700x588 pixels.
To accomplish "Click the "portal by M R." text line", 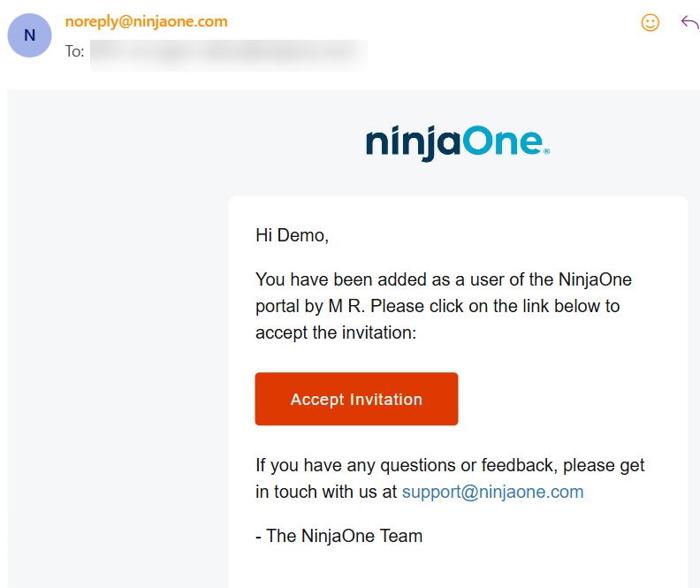I will 437,306.
